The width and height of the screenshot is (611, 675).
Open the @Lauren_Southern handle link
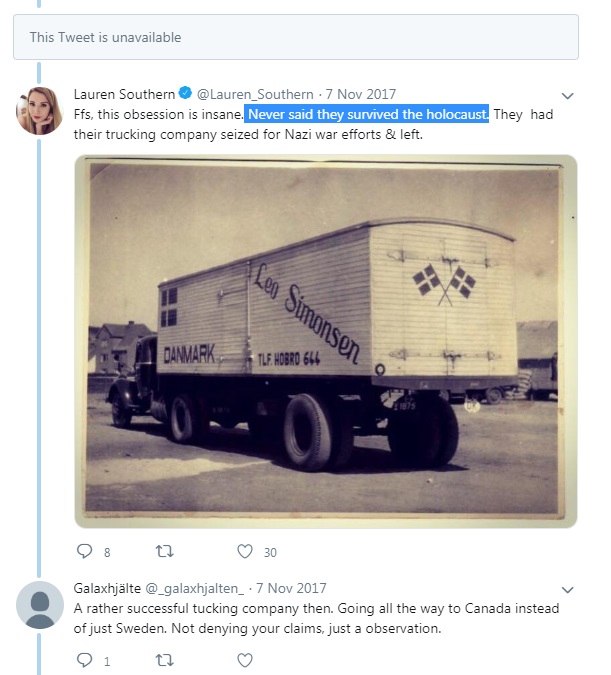point(255,94)
